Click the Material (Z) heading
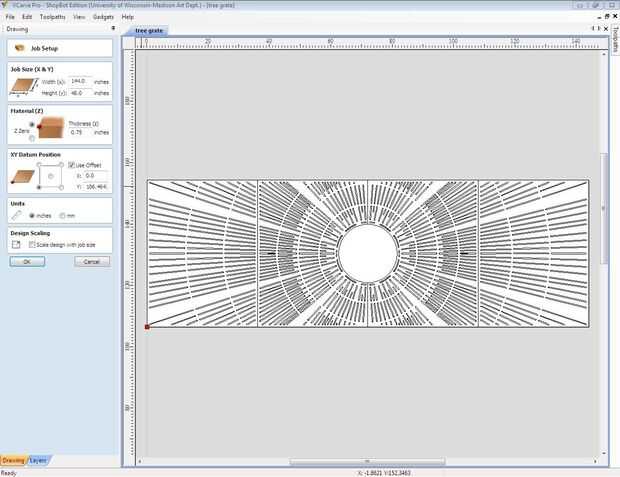This screenshot has width=620, height=477. click(26, 111)
